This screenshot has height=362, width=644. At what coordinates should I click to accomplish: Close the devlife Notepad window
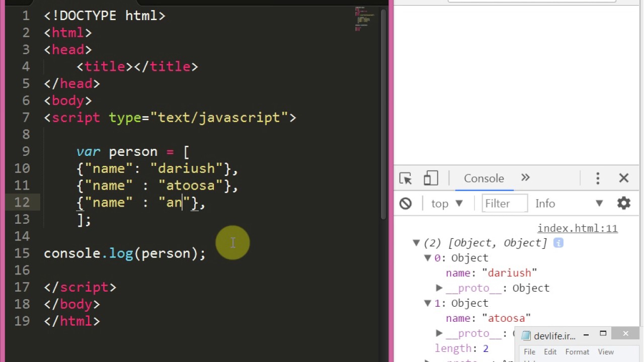point(625,333)
